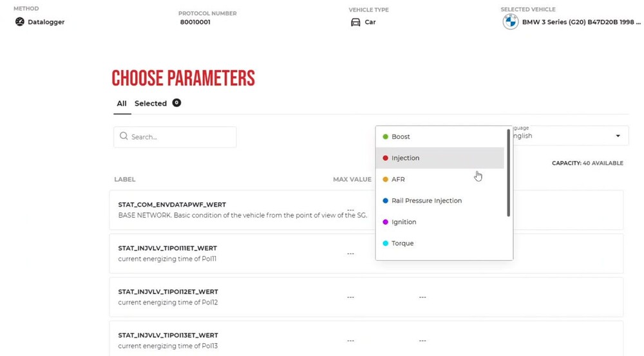Click the green Boost color dot
The width and height of the screenshot is (644, 356).
click(385, 136)
